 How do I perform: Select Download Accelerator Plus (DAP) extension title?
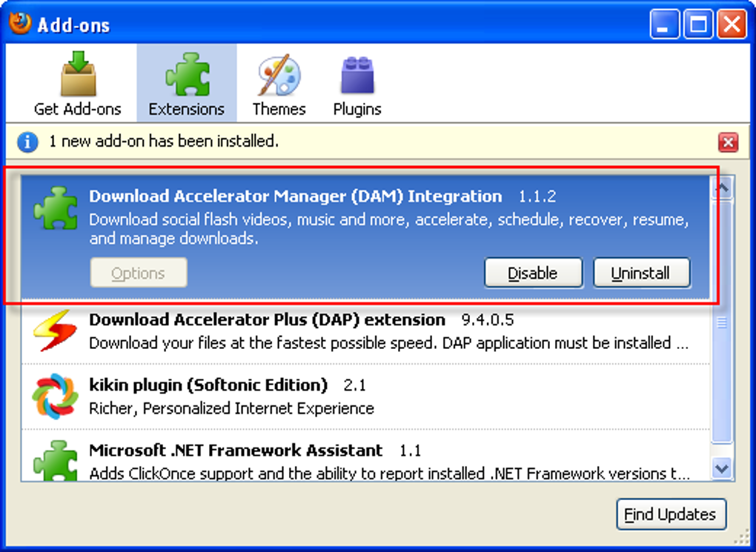(x=267, y=319)
